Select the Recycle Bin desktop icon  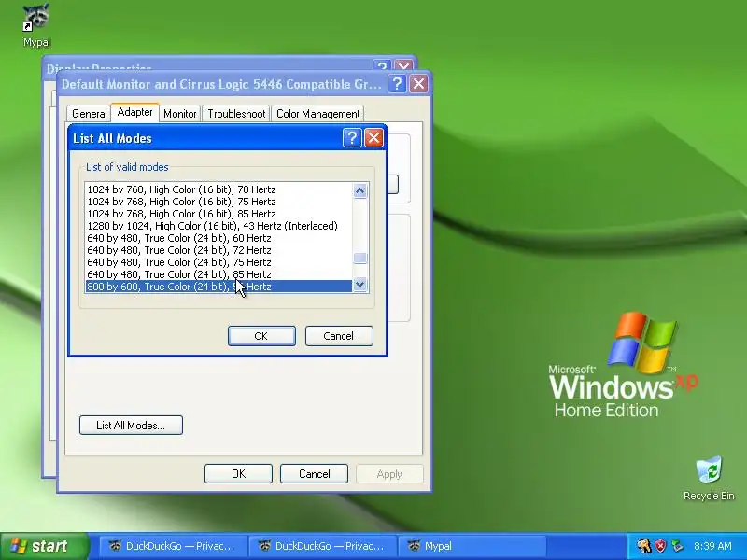point(709,478)
